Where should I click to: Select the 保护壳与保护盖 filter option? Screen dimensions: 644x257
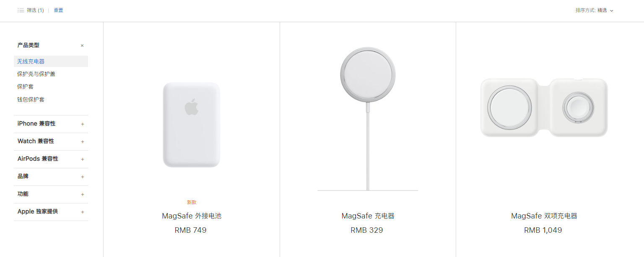(x=36, y=74)
